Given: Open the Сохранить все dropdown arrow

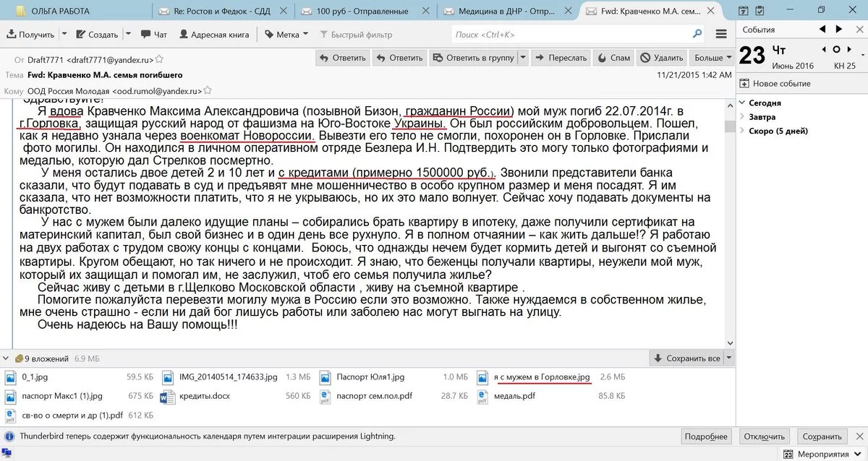Looking at the screenshot, I should click(x=728, y=357).
